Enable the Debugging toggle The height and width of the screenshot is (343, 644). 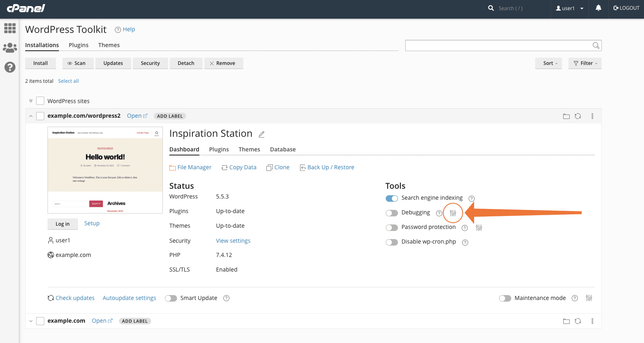pyautogui.click(x=391, y=213)
